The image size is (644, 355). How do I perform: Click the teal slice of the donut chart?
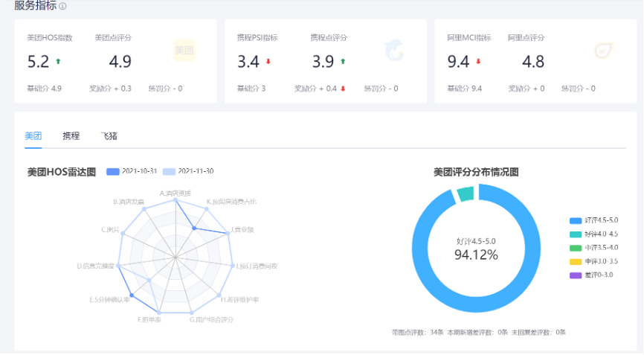tap(465, 194)
